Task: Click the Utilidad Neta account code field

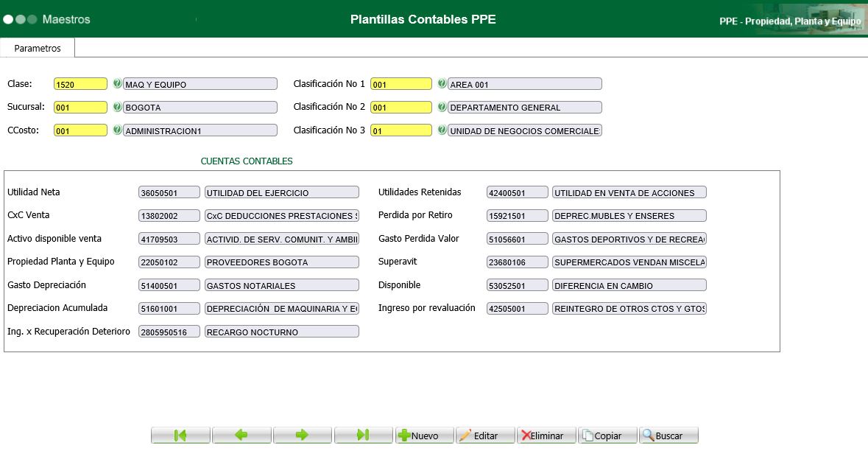Action: click(169, 192)
